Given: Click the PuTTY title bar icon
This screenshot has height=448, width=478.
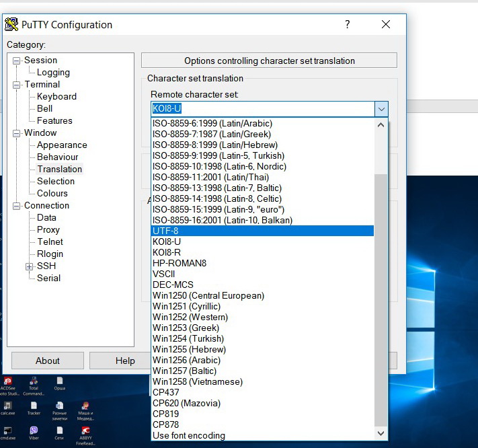Looking at the screenshot, I should [11, 24].
